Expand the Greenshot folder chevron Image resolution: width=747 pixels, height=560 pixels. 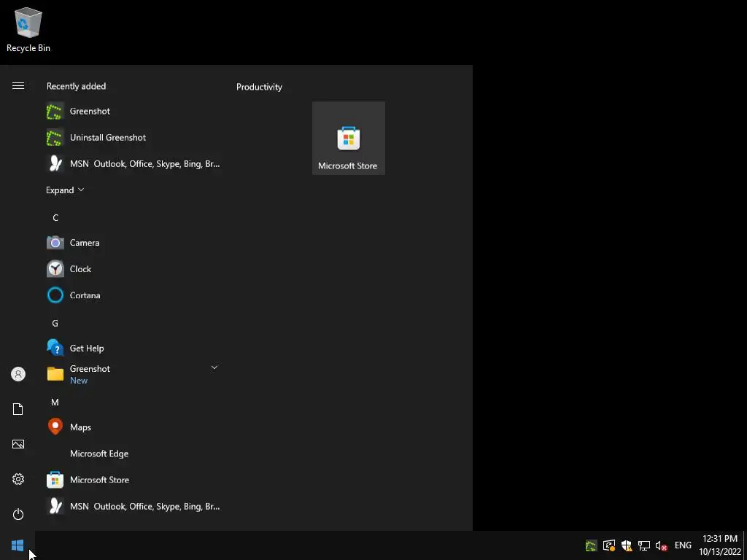pos(214,367)
